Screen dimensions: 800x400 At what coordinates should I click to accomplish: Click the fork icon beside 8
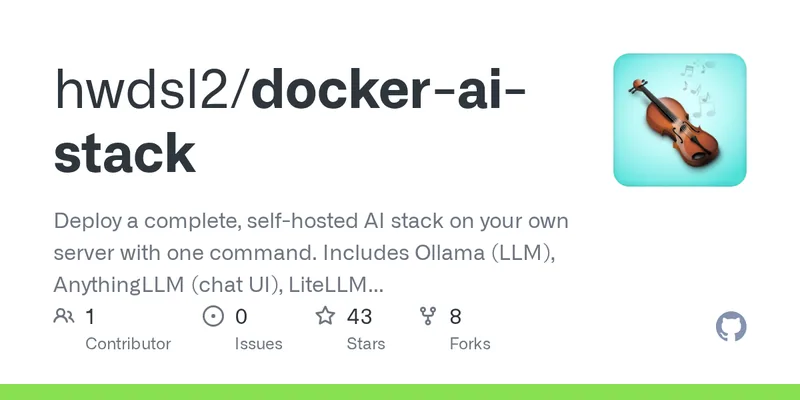(x=428, y=316)
